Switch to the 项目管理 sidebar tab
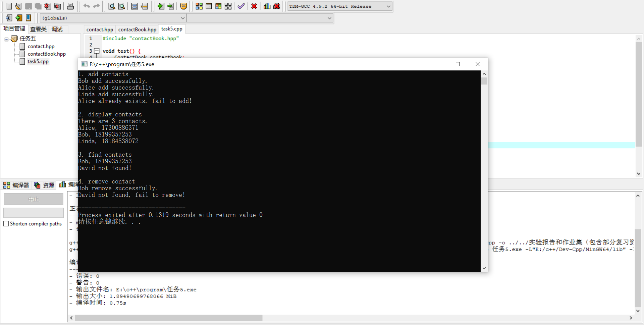Image resolution: width=644 pixels, height=325 pixels. click(14, 29)
